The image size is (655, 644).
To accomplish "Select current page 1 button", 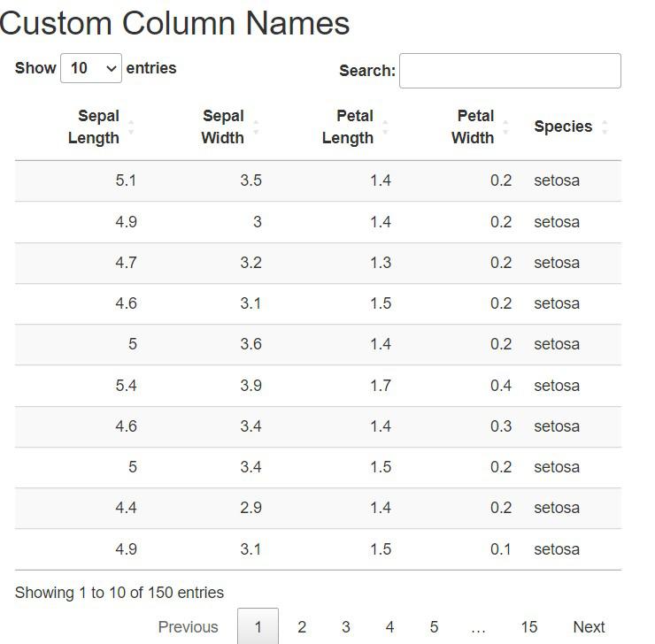I will (x=258, y=626).
